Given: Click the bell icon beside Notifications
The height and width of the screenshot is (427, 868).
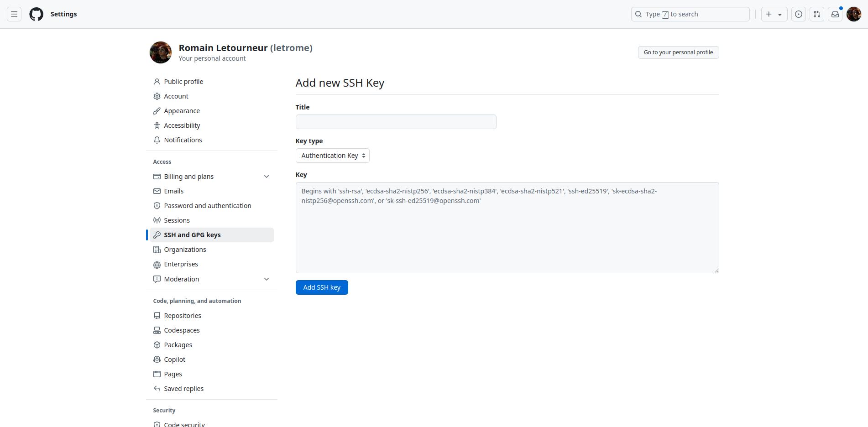Looking at the screenshot, I should (157, 140).
